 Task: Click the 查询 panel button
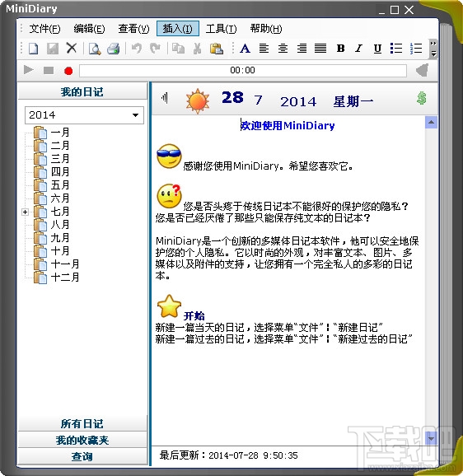pyautogui.click(x=82, y=456)
